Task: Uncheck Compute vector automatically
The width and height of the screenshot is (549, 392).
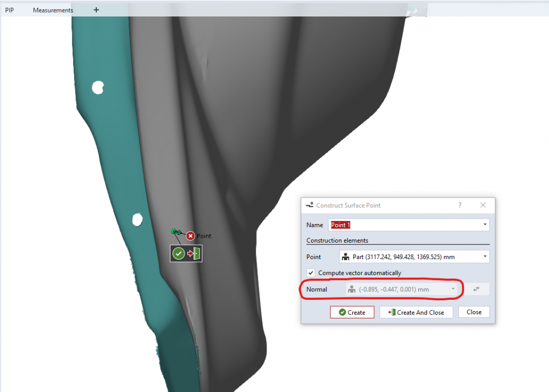Action: click(311, 273)
